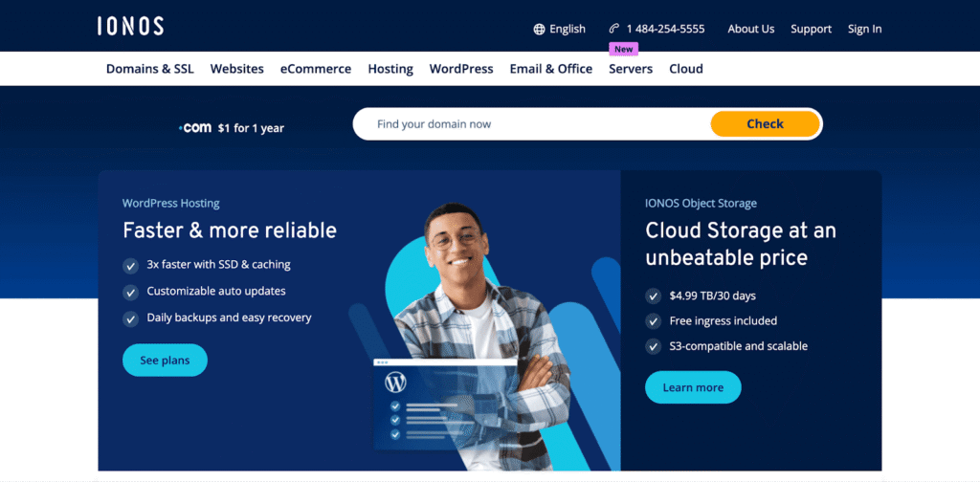The width and height of the screenshot is (980, 482).
Task: Open the Sign In link
Action: [864, 29]
